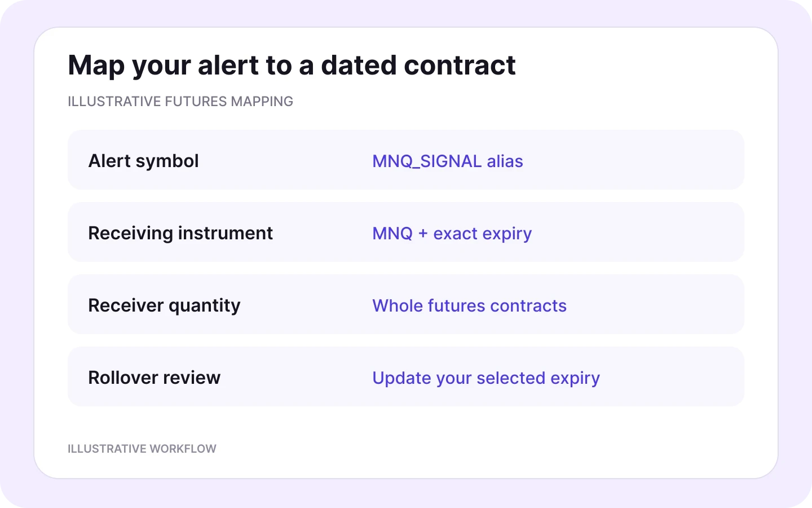Viewport: 812px width, 508px height.
Task: Click the 'Alert symbol' row label
Action: (x=143, y=161)
